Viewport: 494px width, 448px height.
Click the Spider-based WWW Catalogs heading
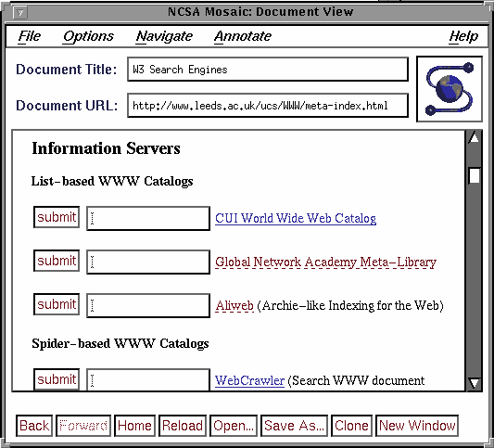pyautogui.click(x=120, y=343)
